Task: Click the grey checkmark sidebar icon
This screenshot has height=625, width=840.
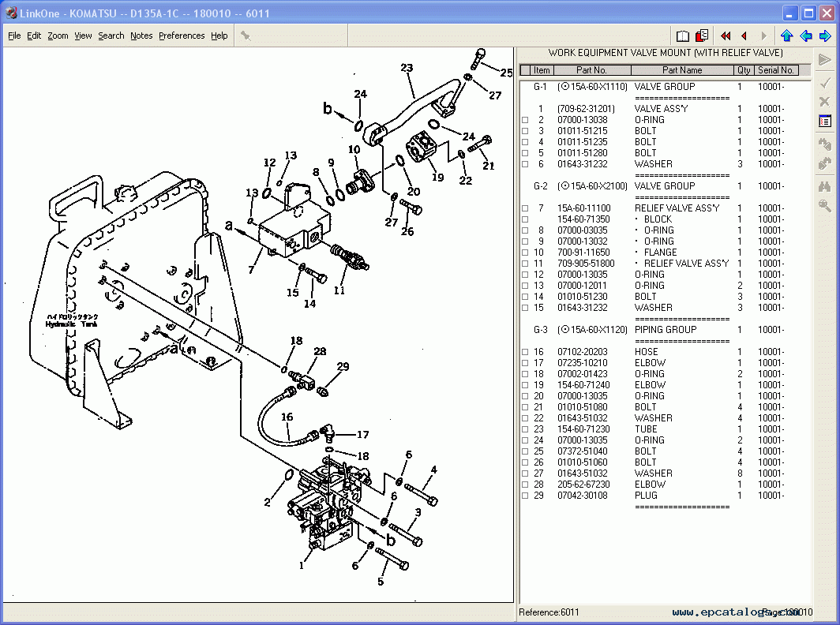Action: (x=825, y=83)
